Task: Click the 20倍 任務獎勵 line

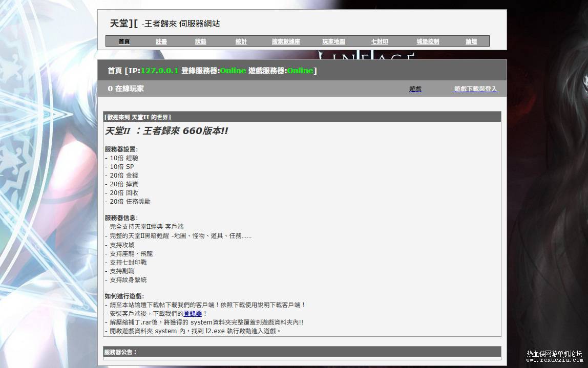Action: point(128,202)
